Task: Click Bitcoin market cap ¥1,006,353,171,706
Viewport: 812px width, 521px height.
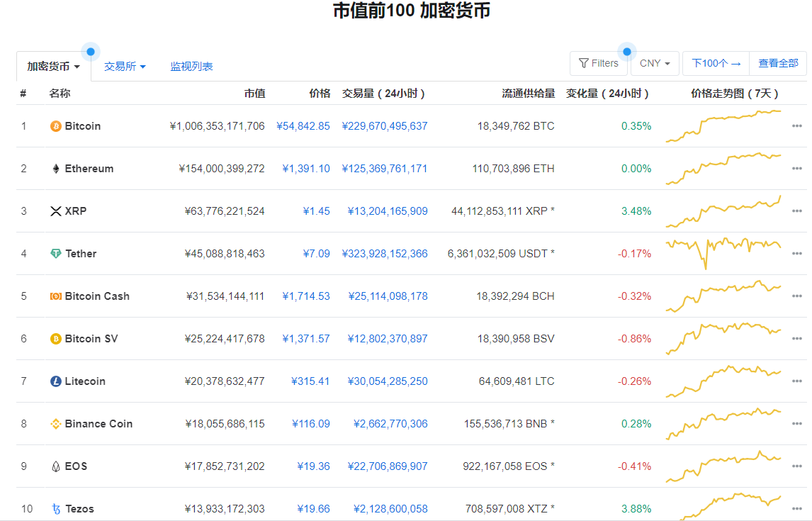Action: tap(217, 126)
